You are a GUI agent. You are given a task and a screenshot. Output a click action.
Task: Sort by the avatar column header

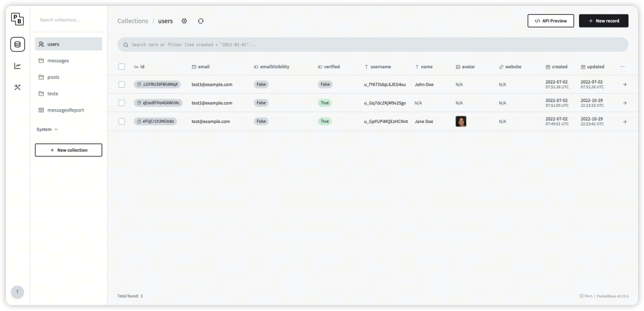(465, 67)
